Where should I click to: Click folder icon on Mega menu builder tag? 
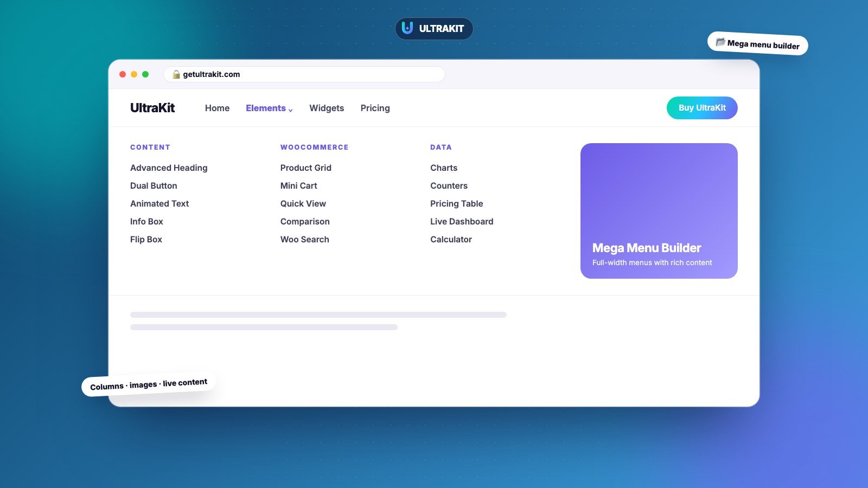pos(720,42)
